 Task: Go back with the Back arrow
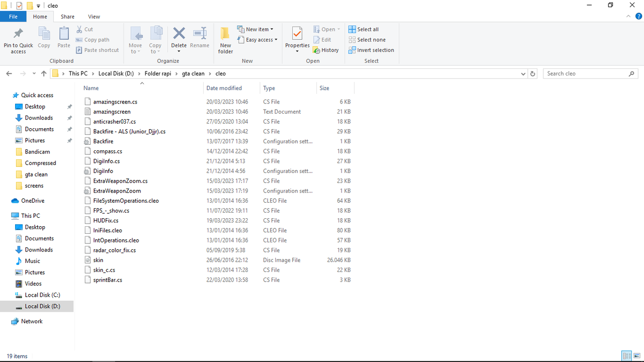pos(9,73)
